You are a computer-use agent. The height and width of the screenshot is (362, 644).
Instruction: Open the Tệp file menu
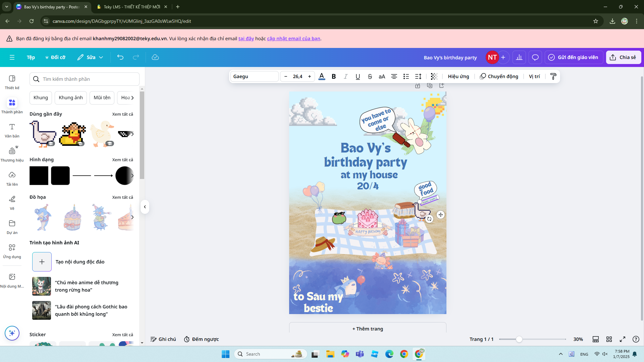click(x=31, y=57)
